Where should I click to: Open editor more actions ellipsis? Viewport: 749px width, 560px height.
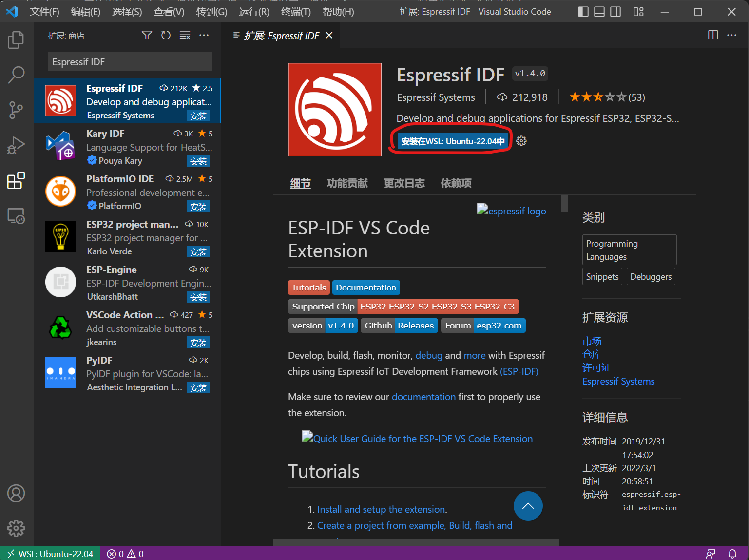pos(731,35)
